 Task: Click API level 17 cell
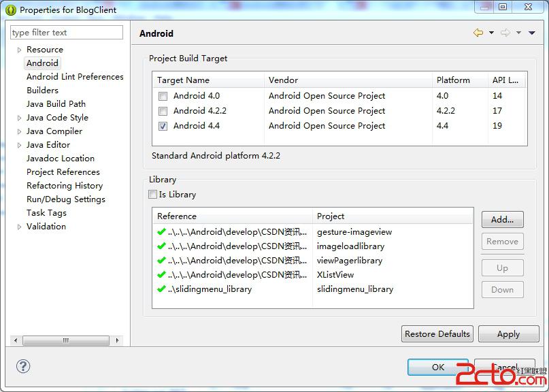pos(497,111)
